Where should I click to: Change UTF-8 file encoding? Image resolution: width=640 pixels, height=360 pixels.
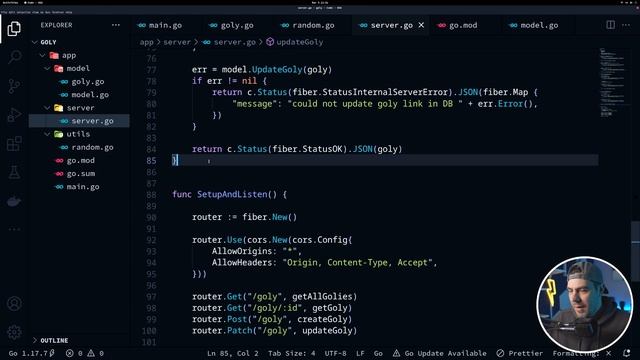pos(336,353)
